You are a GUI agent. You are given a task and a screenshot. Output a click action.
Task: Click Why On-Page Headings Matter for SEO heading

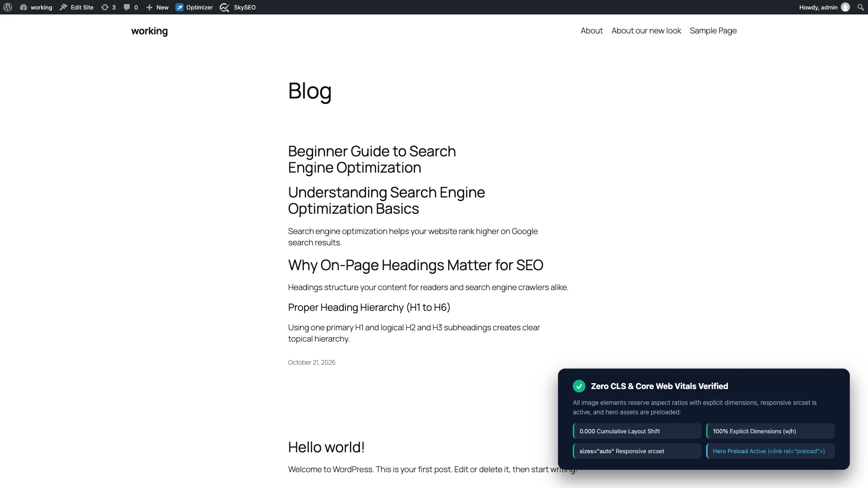(x=415, y=265)
